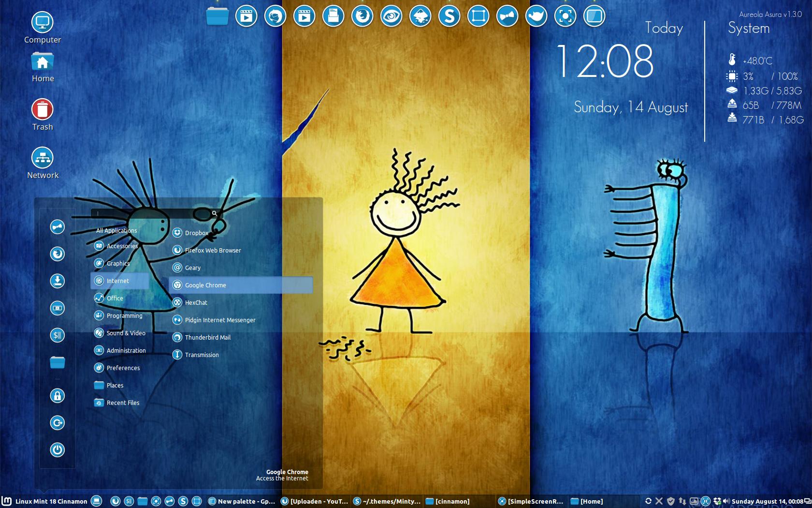Switch to the New palette - Gp... window

click(x=242, y=501)
